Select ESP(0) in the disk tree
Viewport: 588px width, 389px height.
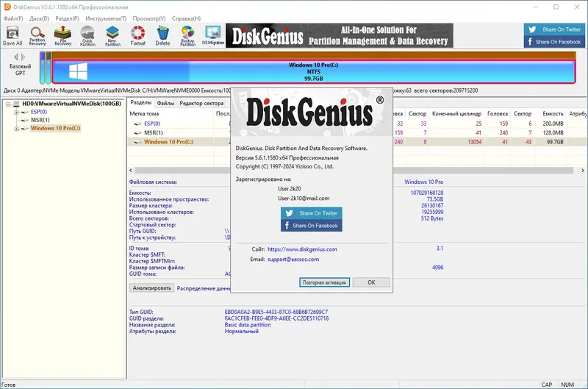[39, 112]
